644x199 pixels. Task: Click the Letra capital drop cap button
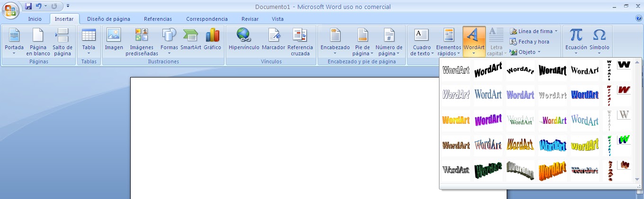point(496,42)
